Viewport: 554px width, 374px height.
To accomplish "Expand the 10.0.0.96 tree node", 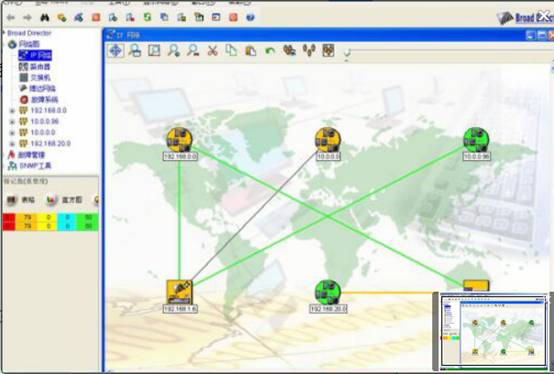I will (x=12, y=122).
